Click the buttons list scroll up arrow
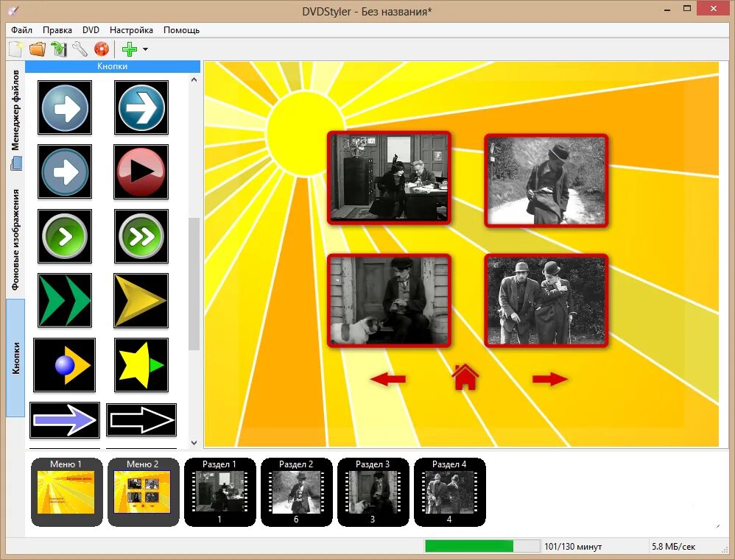The width and height of the screenshot is (735, 560). (194, 79)
